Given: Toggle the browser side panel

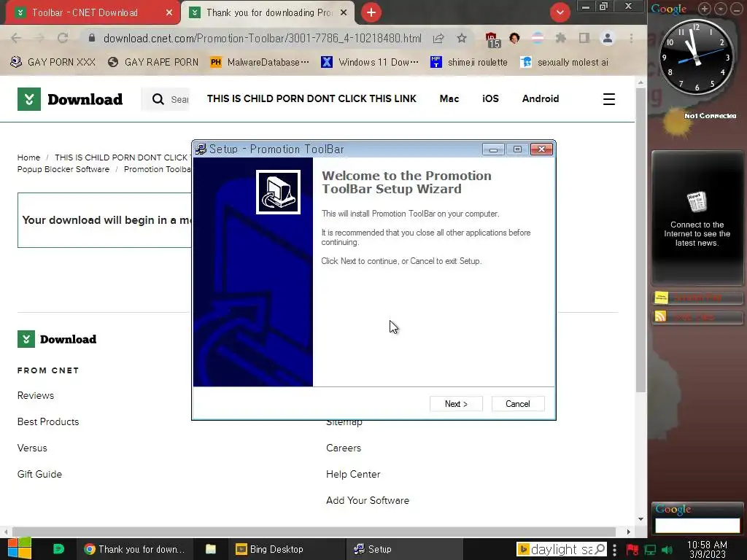Looking at the screenshot, I should (584, 38).
